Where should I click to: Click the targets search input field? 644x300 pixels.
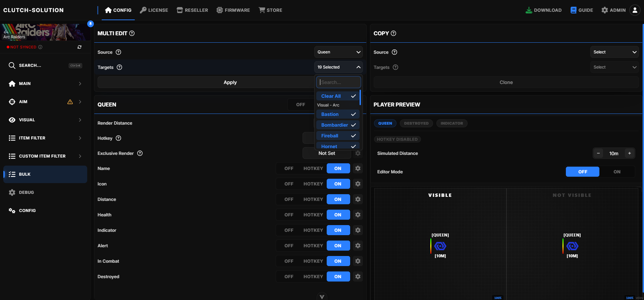338,82
